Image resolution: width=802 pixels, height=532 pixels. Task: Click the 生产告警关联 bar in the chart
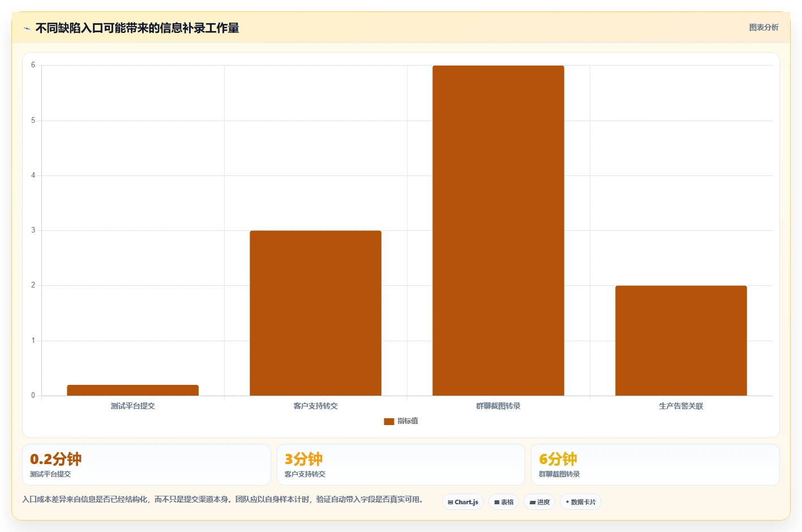coord(681,341)
